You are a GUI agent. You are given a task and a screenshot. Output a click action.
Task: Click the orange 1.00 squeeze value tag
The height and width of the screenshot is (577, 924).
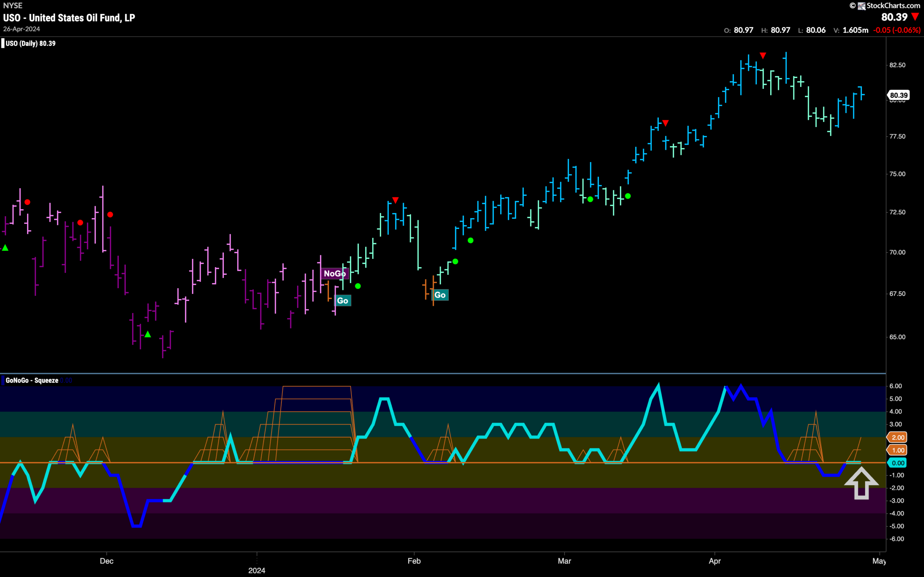[x=897, y=450]
